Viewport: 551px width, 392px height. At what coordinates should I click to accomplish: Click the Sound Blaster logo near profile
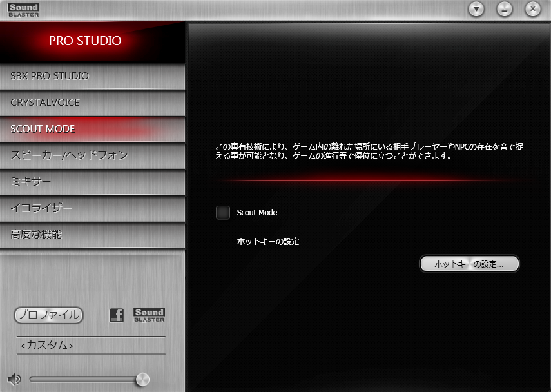click(x=149, y=315)
